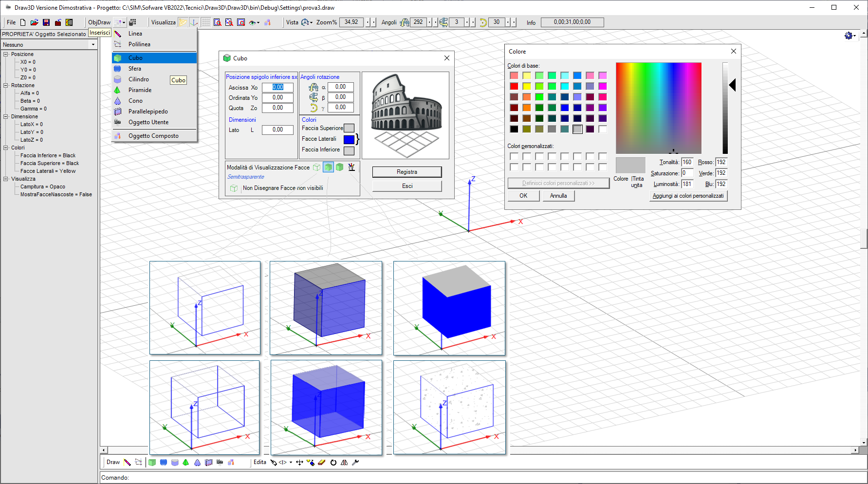Viewport: 868px width, 484px height.
Task: Click the new file icon in the File toolbar
Action: pos(23,22)
